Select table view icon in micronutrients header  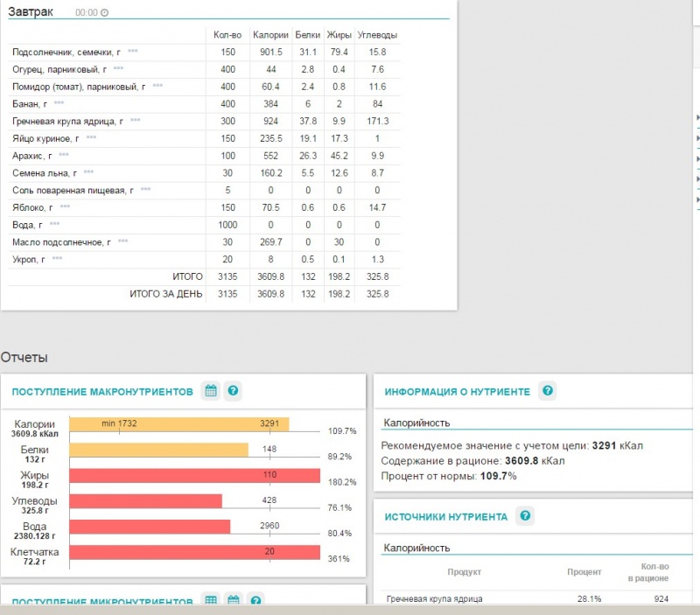tap(210, 601)
